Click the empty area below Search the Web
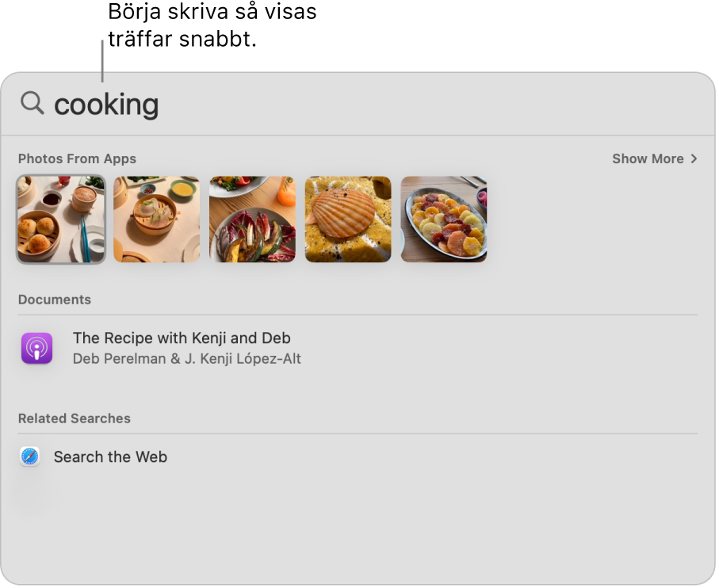This screenshot has height=588, width=719. click(357, 523)
